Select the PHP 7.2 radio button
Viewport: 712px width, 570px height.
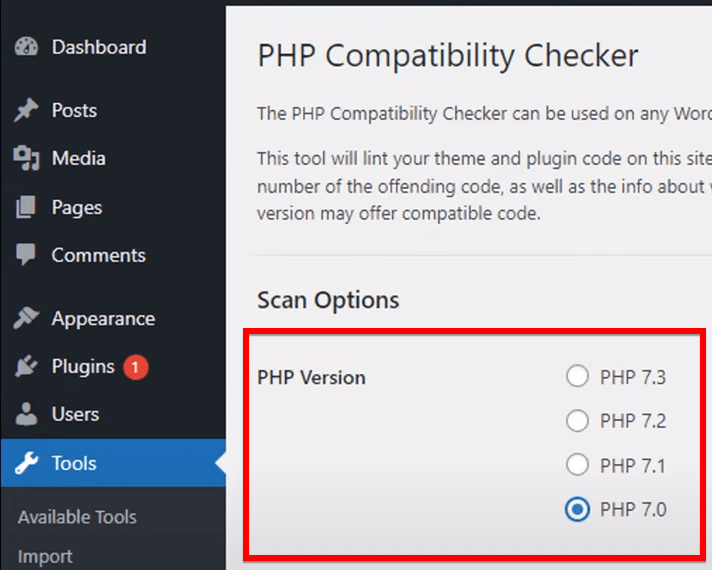point(577,421)
